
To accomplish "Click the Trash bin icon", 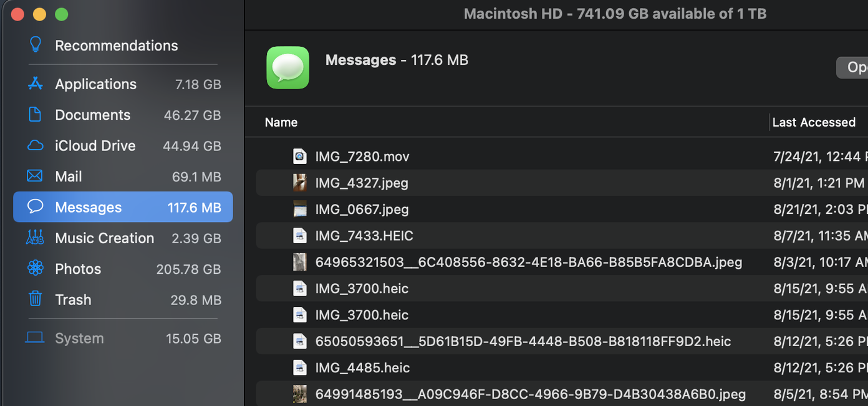I will 36,299.
